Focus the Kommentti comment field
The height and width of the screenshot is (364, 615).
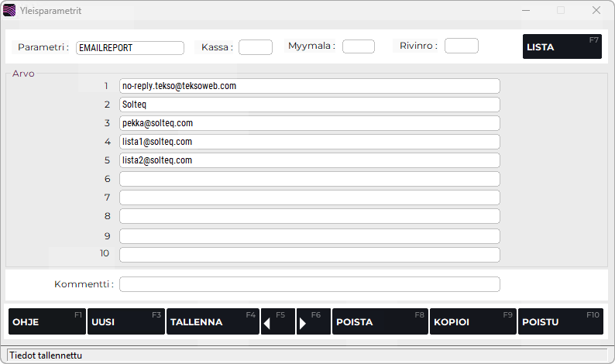310,284
